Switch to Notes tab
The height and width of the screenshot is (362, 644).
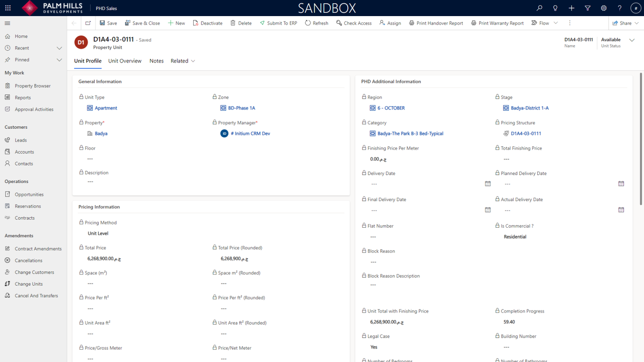pos(156,61)
